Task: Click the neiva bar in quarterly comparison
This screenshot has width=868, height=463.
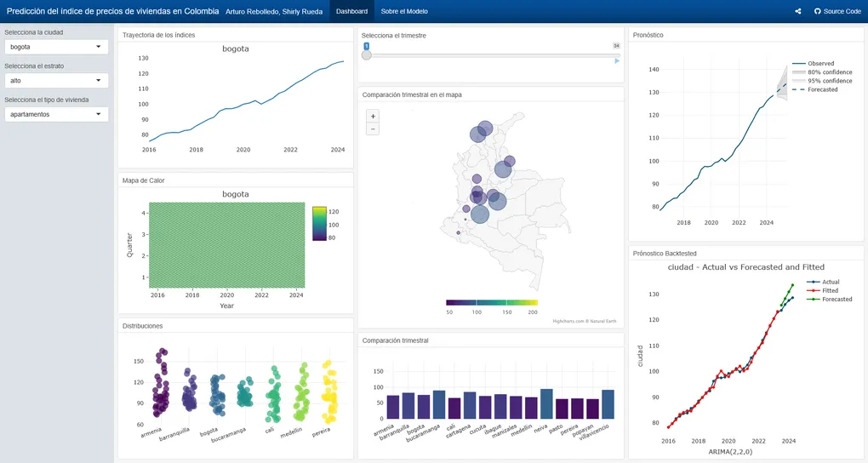Action: [x=546, y=404]
